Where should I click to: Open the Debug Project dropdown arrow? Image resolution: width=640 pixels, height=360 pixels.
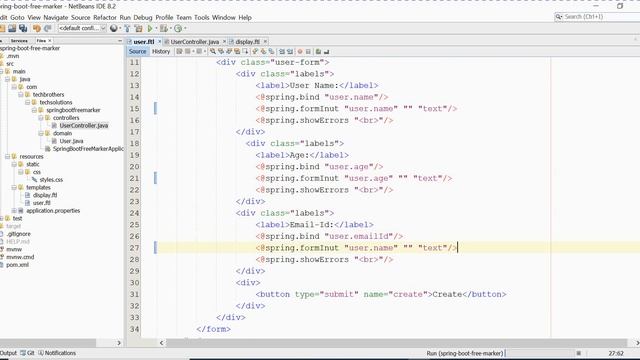coord(170,28)
